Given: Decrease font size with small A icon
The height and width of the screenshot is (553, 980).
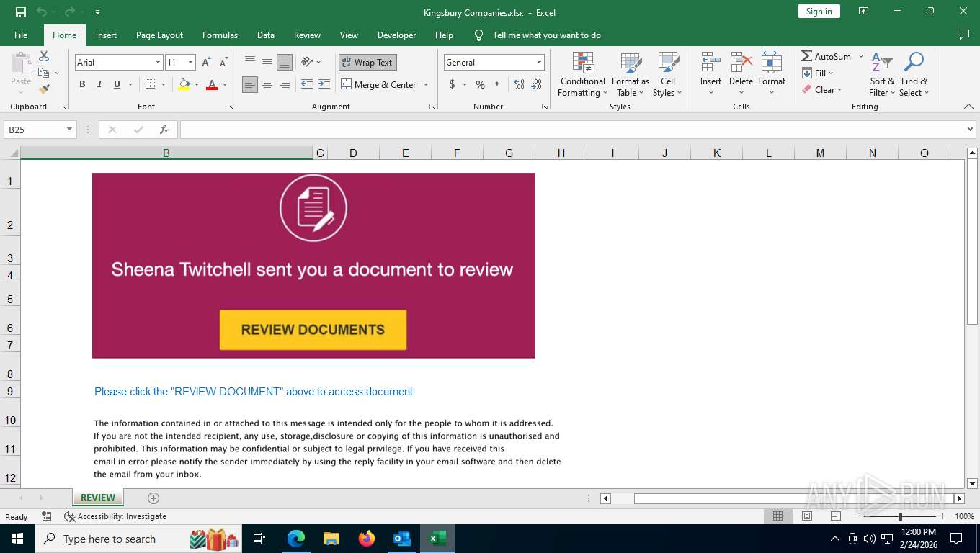Looking at the screenshot, I should (224, 63).
